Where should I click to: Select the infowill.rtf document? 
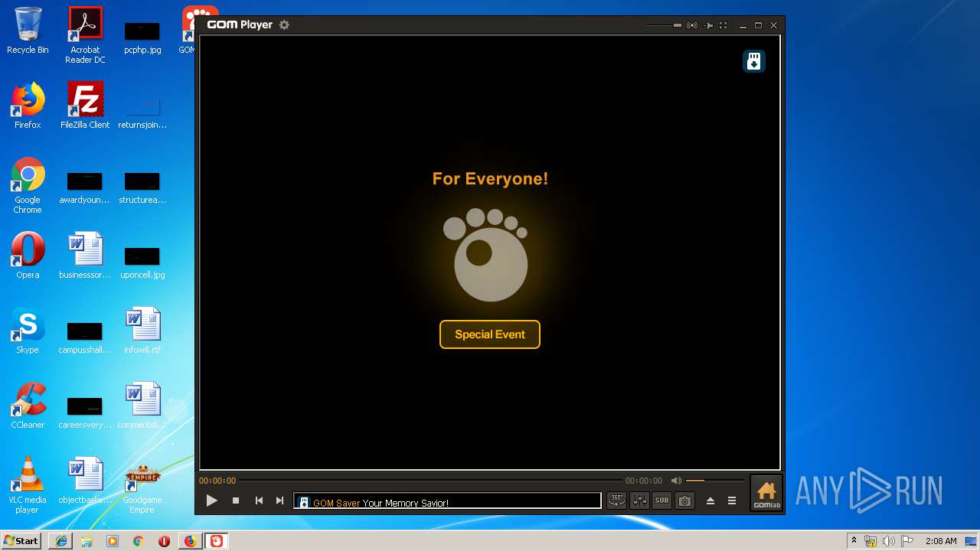[142, 331]
